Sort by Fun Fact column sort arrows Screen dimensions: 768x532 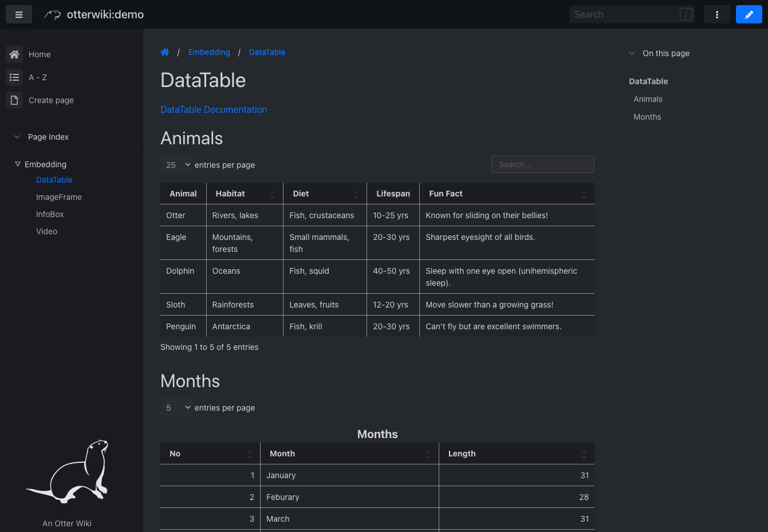tap(584, 194)
